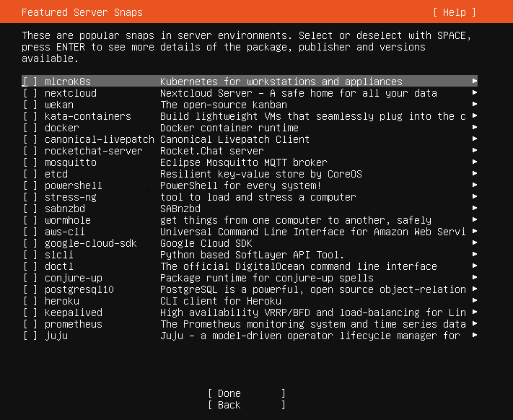Pick the keepalived snap description text
513x420 pixels.
(x=312, y=312)
